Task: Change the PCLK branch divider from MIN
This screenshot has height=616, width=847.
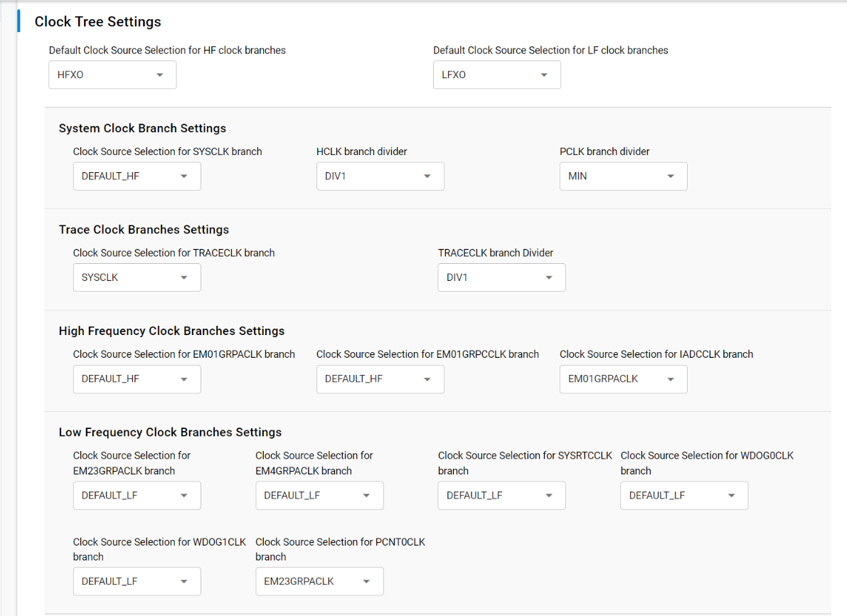Action: (x=623, y=176)
